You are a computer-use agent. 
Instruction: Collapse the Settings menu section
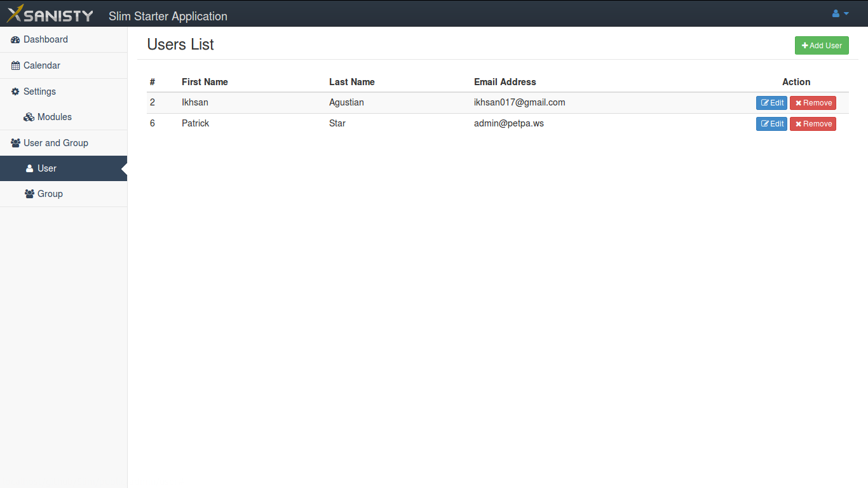39,91
